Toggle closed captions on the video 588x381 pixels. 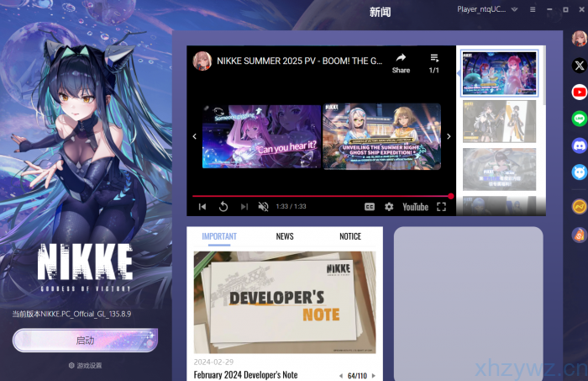tap(369, 207)
